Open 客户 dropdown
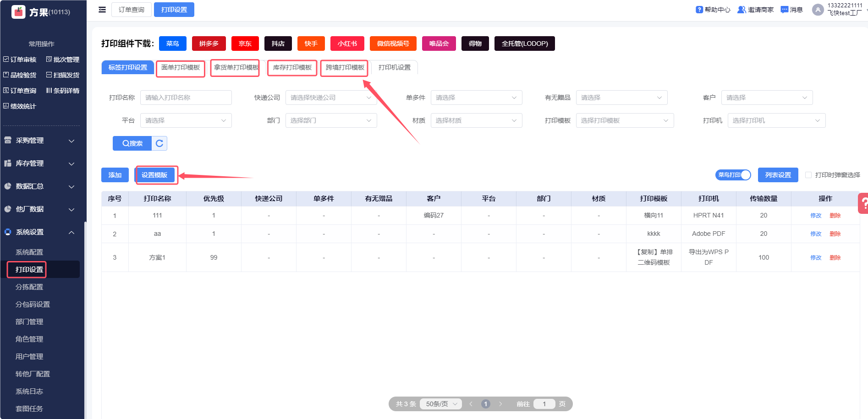 (767, 98)
